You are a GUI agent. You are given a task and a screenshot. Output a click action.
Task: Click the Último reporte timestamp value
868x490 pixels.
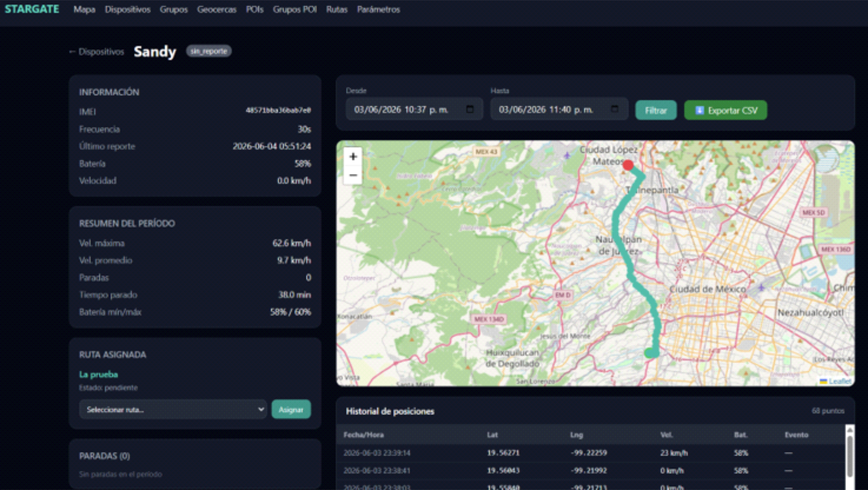[272, 146]
